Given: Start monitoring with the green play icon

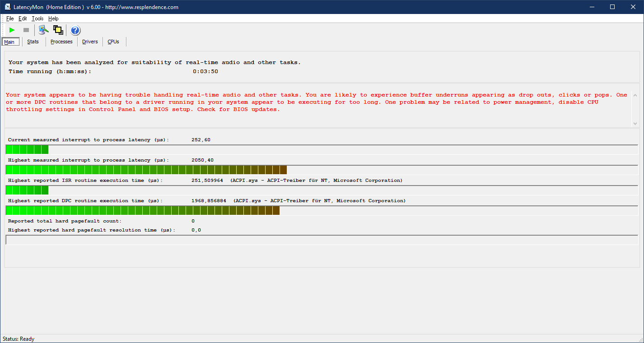Looking at the screenshot, I should [x=12, y=30].
